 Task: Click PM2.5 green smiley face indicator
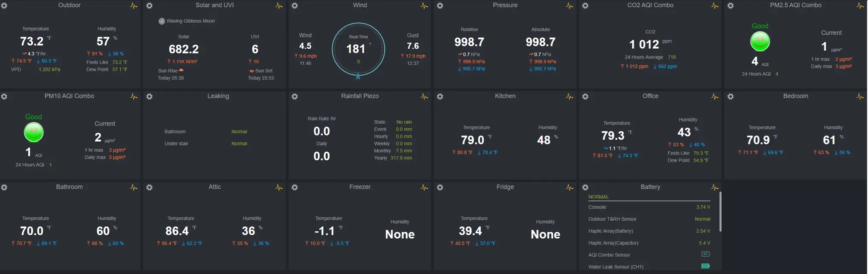(760, 41)
